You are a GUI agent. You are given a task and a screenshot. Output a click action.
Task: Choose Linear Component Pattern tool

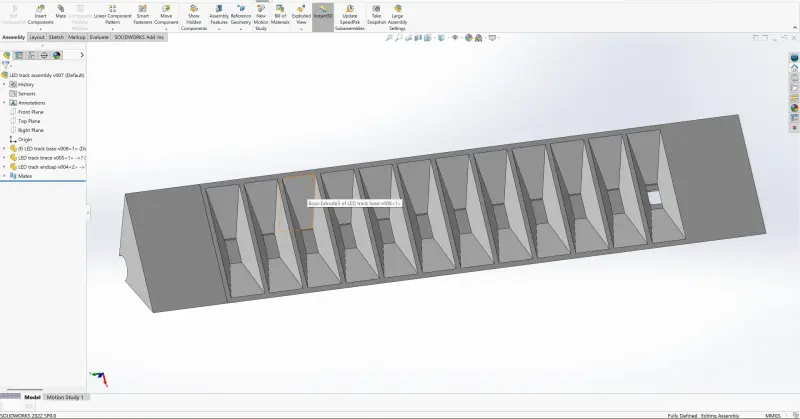point(113,14)
